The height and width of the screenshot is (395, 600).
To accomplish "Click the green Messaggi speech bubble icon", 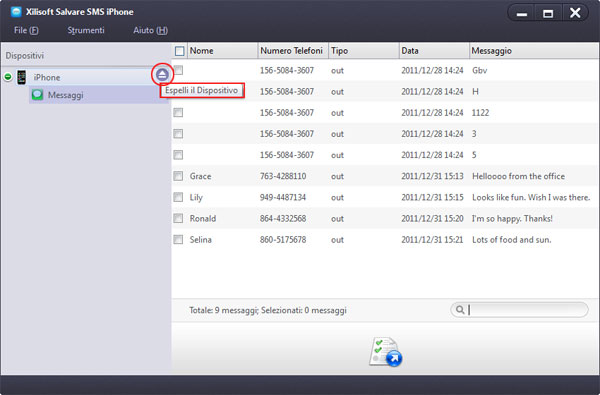I will (37, 95).
